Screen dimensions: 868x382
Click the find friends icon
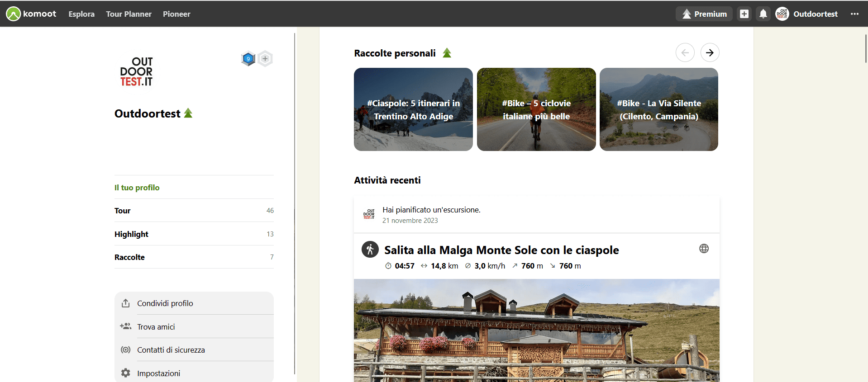(x=126, y=326)
